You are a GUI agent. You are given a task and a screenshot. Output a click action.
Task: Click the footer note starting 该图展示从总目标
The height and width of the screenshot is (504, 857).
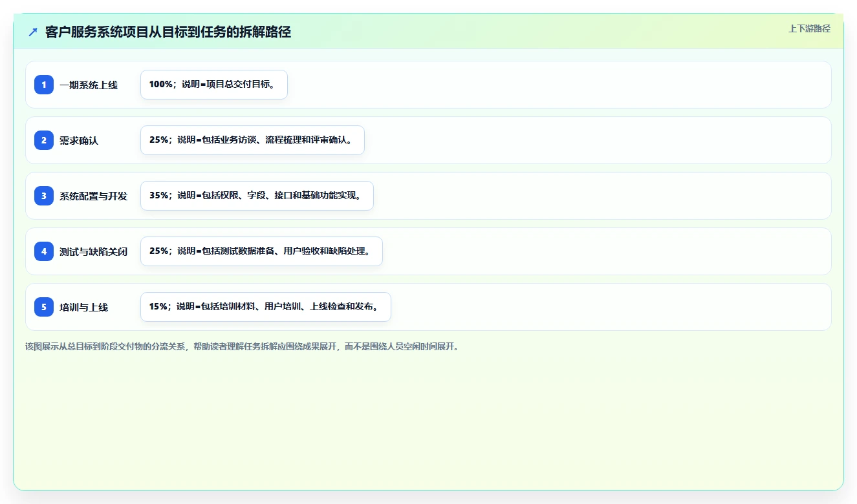click(x=243, y=346)
